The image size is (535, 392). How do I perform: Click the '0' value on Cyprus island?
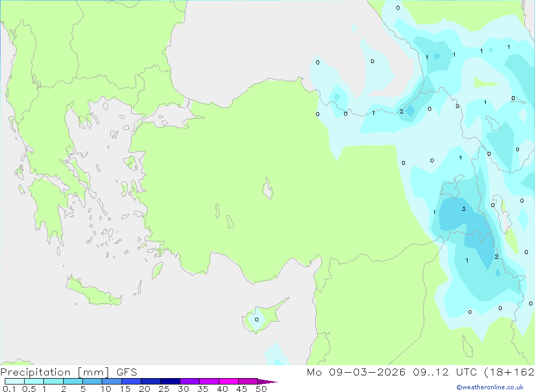(x=257, y=320)
